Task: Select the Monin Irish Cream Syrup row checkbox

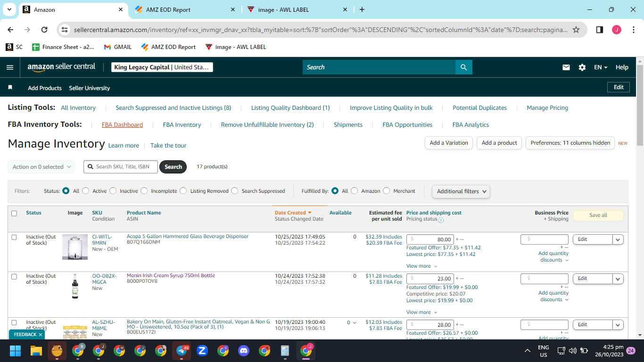Action: pyautogui.click(x=14, y=277)
